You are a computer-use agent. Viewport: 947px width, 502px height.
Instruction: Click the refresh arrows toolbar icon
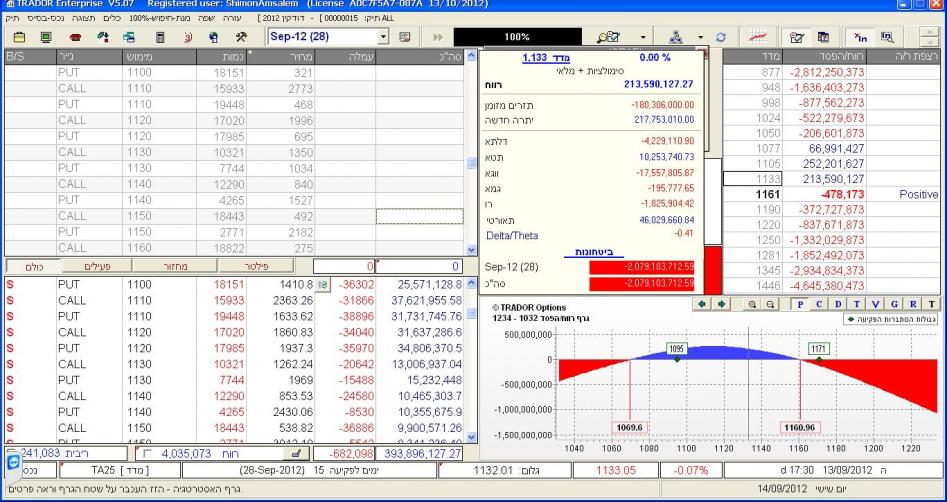[719, 36]
